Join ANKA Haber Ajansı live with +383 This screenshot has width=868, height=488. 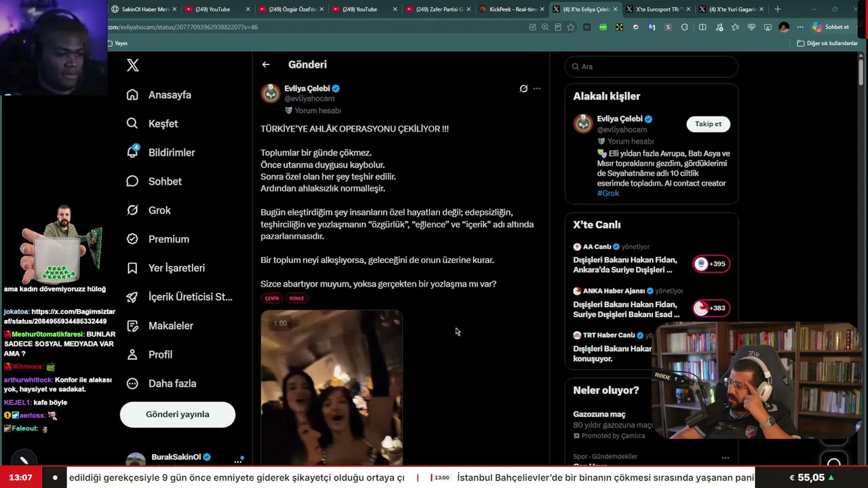[711, 308]
